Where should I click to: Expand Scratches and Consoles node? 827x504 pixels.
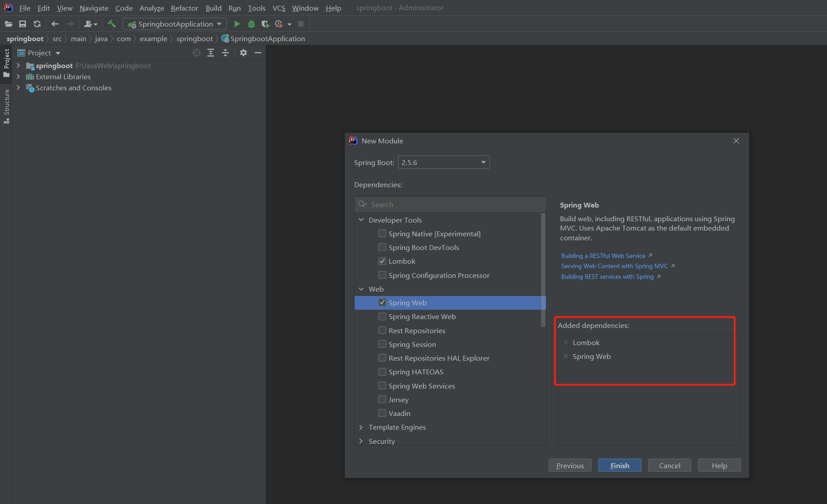pos(18,88)
